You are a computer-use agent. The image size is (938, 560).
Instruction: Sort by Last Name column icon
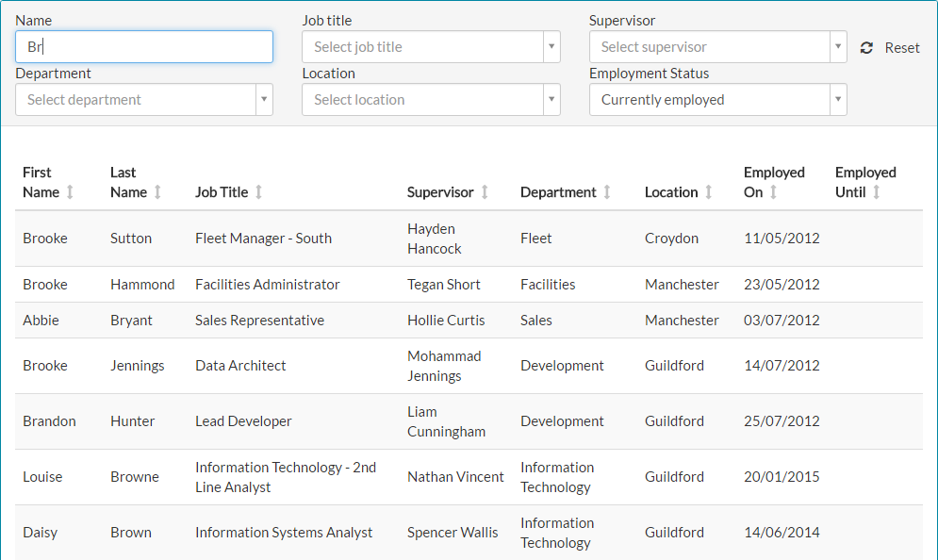pos(157,192)
